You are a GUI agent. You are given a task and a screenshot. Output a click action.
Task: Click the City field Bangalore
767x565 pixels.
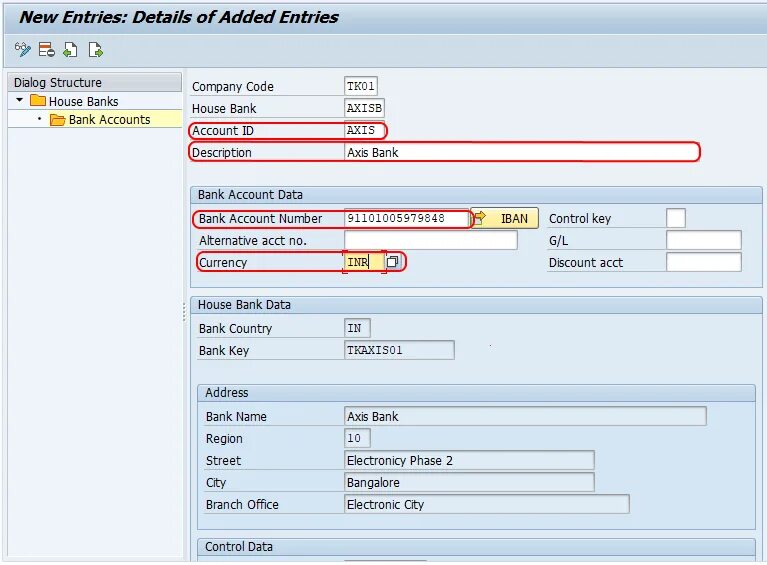470,482
